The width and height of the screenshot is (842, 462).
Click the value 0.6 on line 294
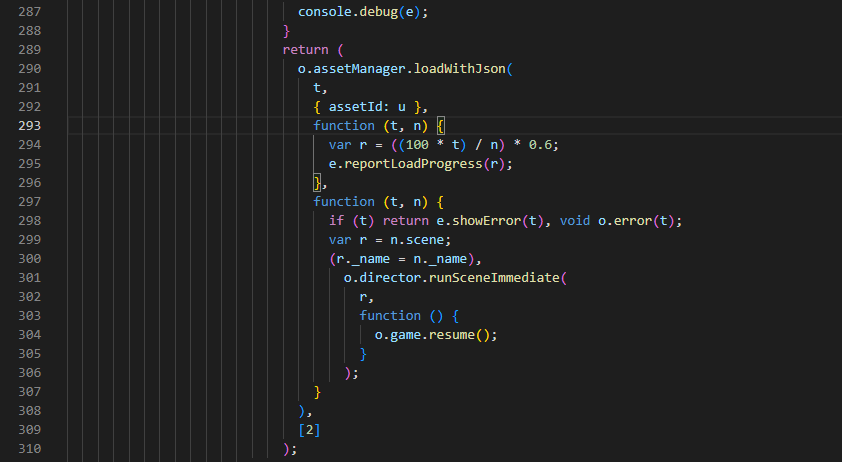540,145
